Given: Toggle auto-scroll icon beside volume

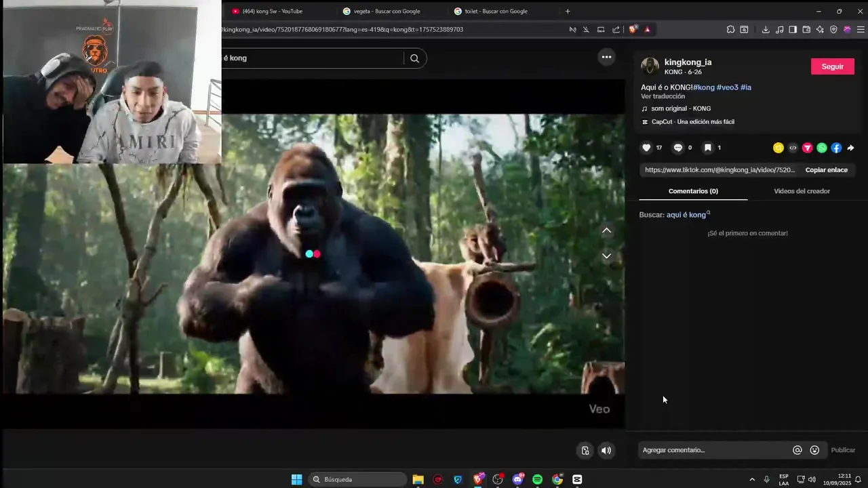Looking at the screenshot, I should point(585,450).
